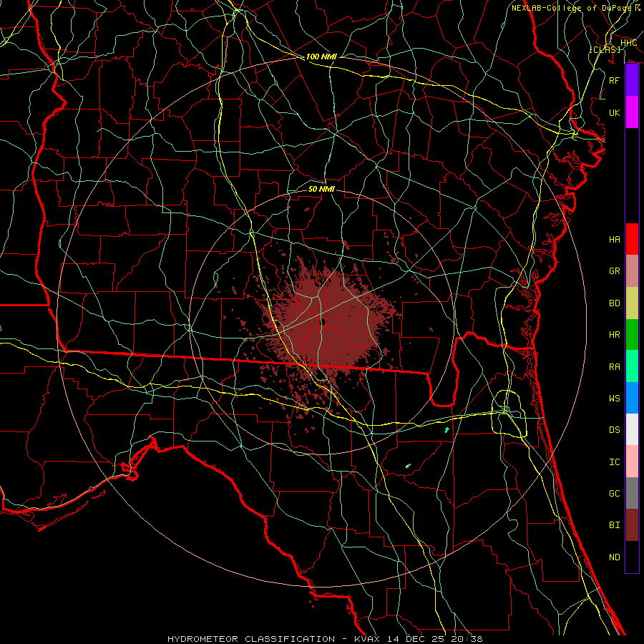Click the red HA legend color swatch
The image size is (644, 644).
point(632,239)
